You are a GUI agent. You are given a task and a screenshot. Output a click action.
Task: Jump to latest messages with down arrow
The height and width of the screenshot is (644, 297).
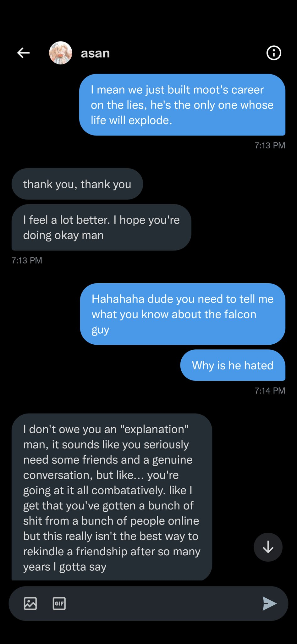(268, 547)
